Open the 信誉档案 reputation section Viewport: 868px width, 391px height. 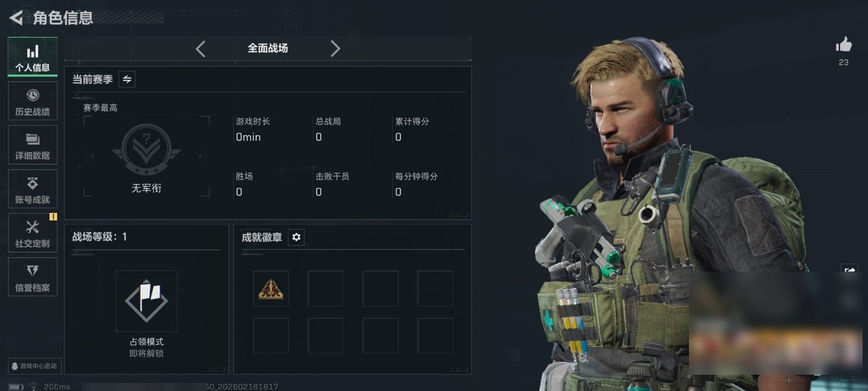(x=33, y=277)
